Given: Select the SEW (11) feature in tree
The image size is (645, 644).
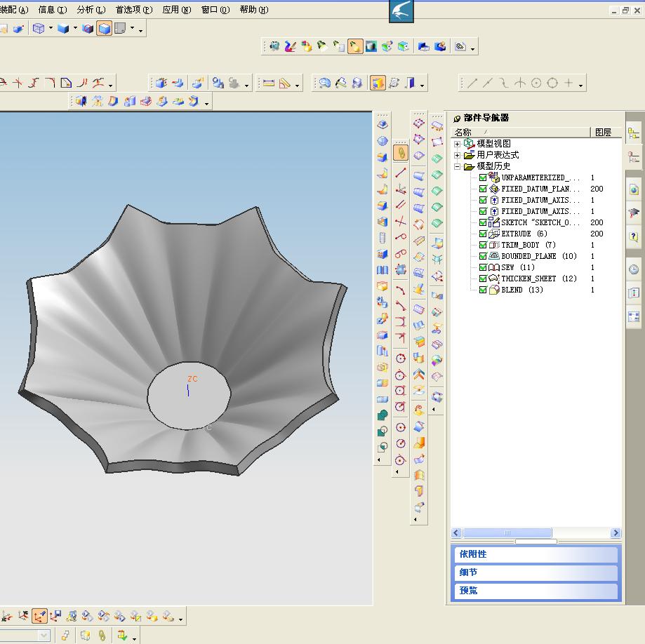Looking at the screenshot, I should point(517,267).
